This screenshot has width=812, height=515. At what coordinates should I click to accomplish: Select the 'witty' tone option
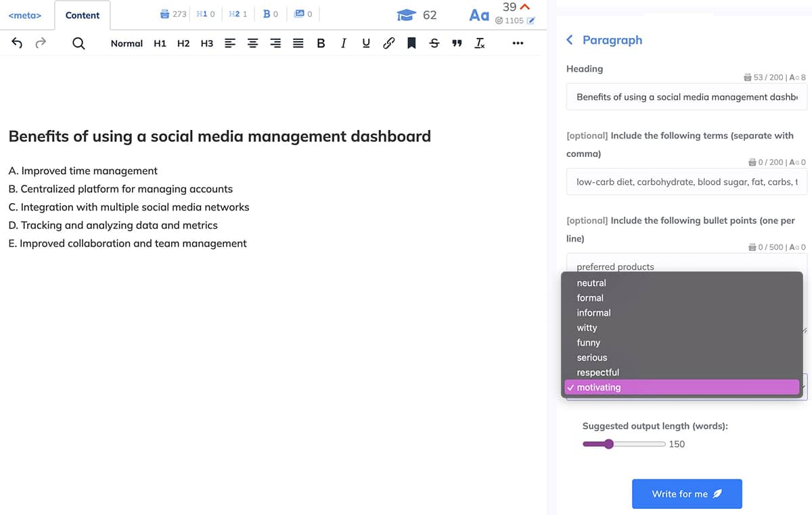tap(587, 328)
